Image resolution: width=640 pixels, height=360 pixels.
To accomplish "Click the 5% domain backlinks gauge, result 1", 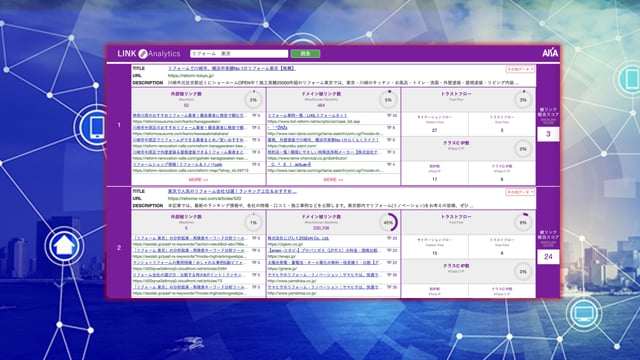I will 388,100.
